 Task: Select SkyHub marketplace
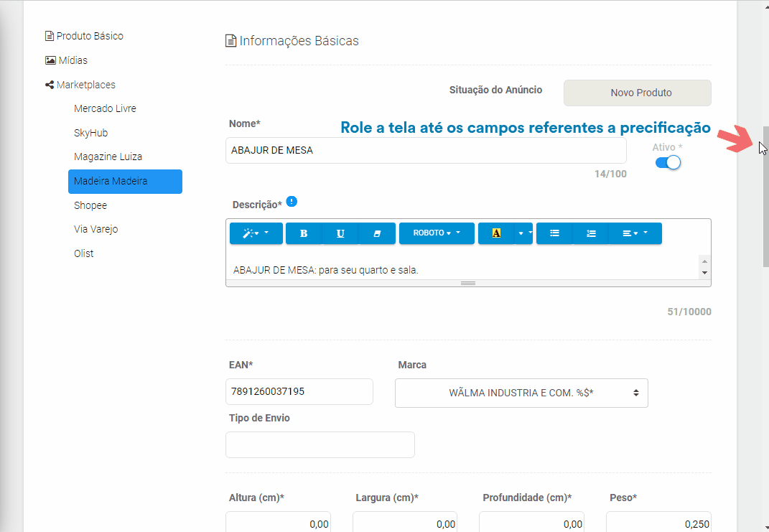tap(90, 133)
